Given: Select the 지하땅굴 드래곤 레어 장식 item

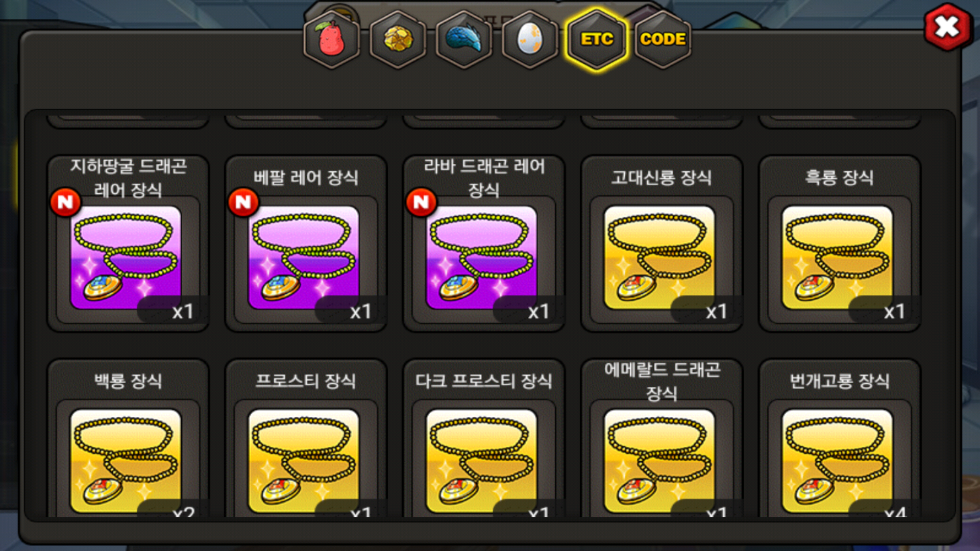Looking at the screenshot, I should 128,244.
